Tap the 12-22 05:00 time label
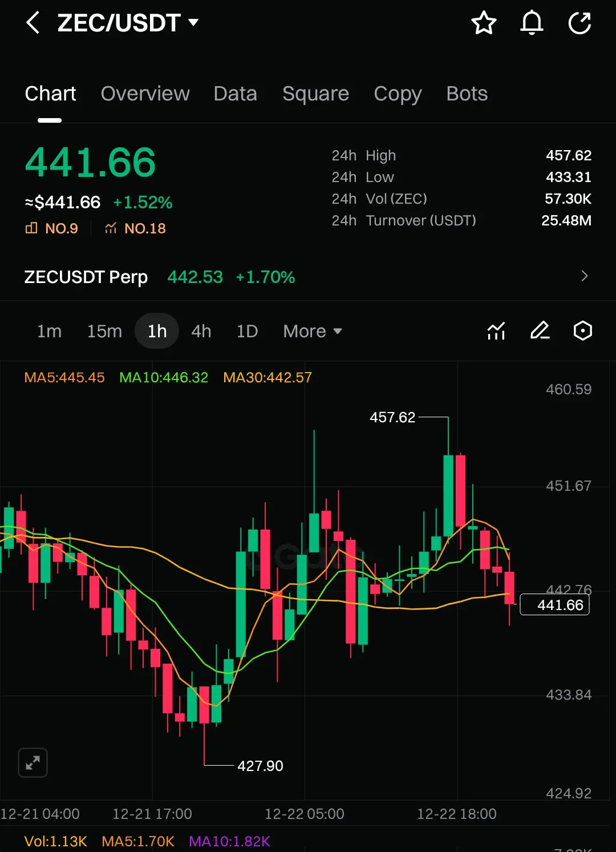Screen dimensions: 616x852 [x=305, y=814]
